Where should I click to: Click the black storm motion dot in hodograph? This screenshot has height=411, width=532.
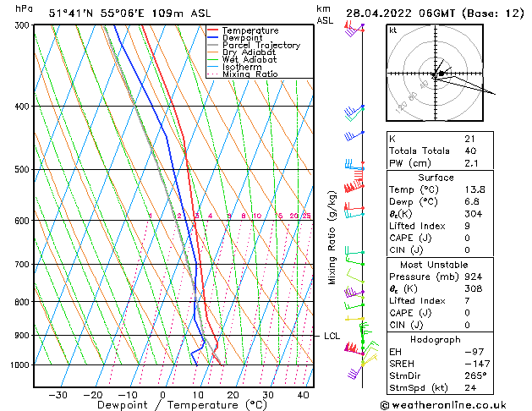pyautogui.click(x=442, y=74)
